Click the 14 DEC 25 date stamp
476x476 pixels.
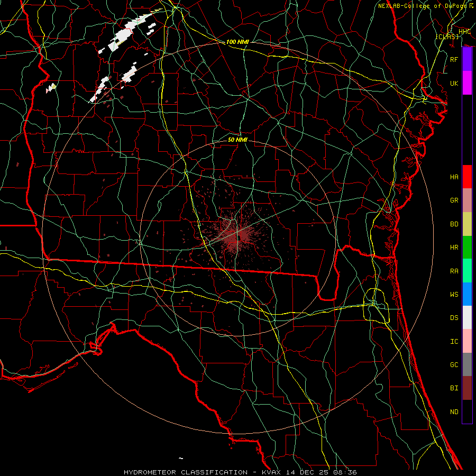[x=307, y=472]
